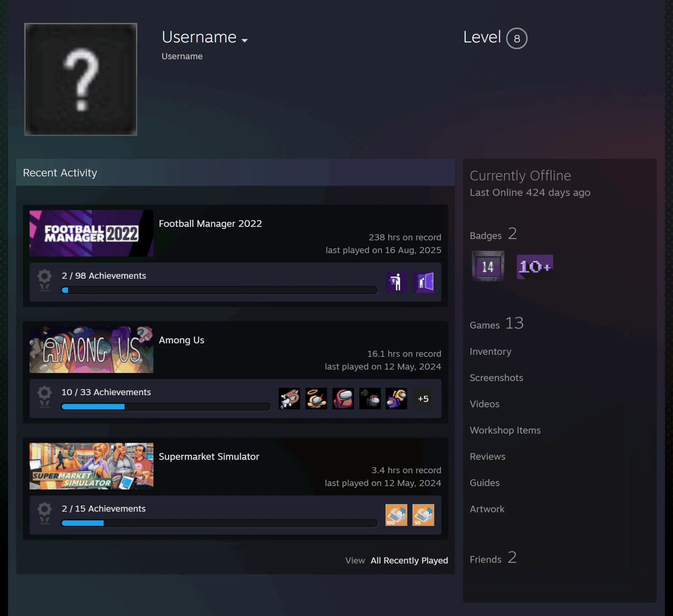
Task: Open the Videos section
Action: pyautogui.click(x=484, y=404)
